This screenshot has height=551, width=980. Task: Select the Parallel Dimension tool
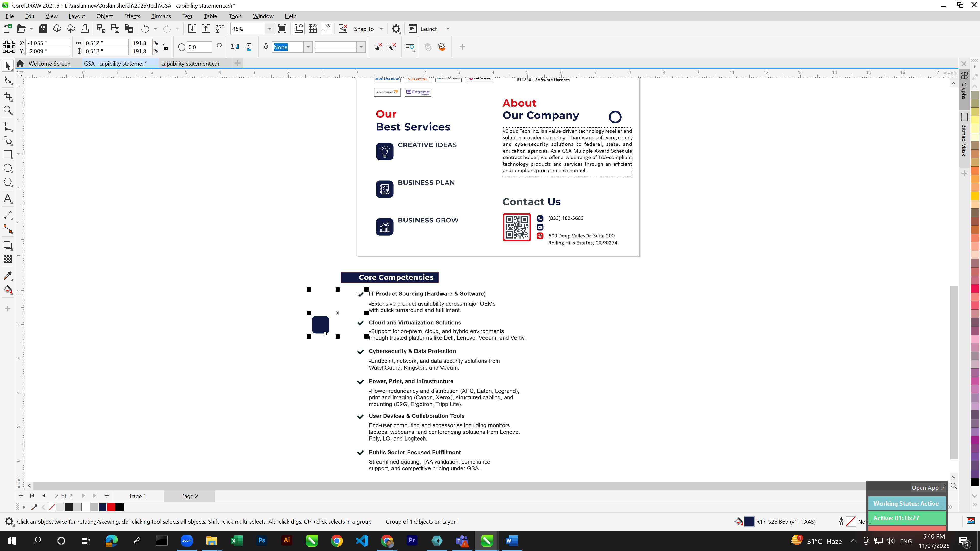(x=8, y=215)
